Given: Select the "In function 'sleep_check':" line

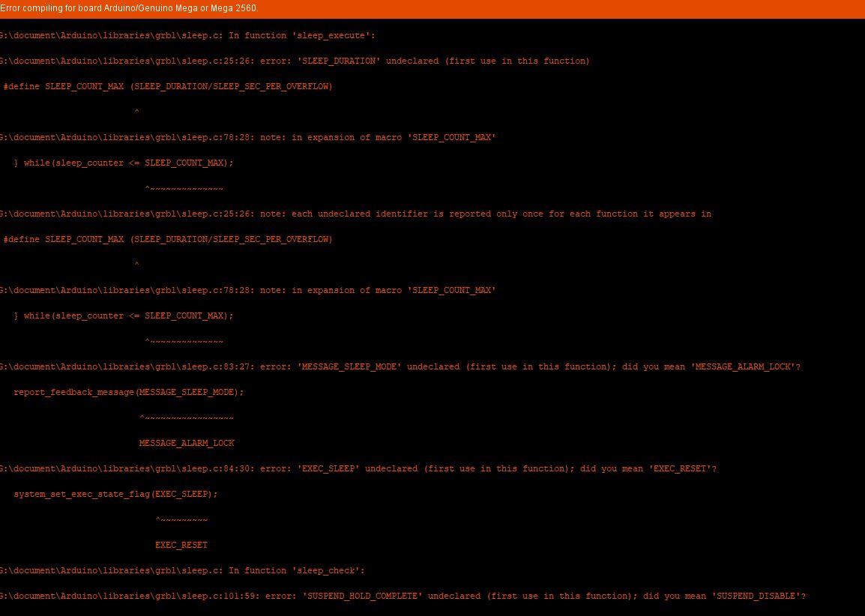Looking at the screenshot, I should pos(183,571).
